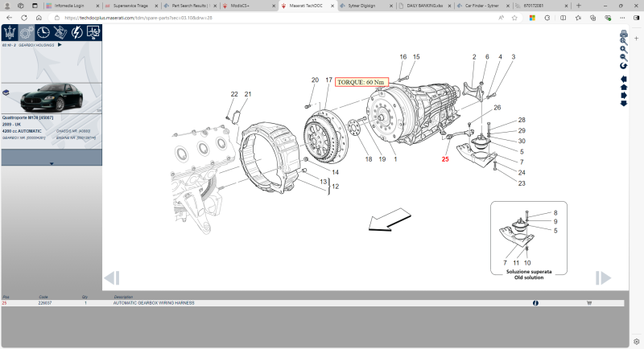Go to the browser home page
Viewport: 644px width, 349px height.
(39, 18)
